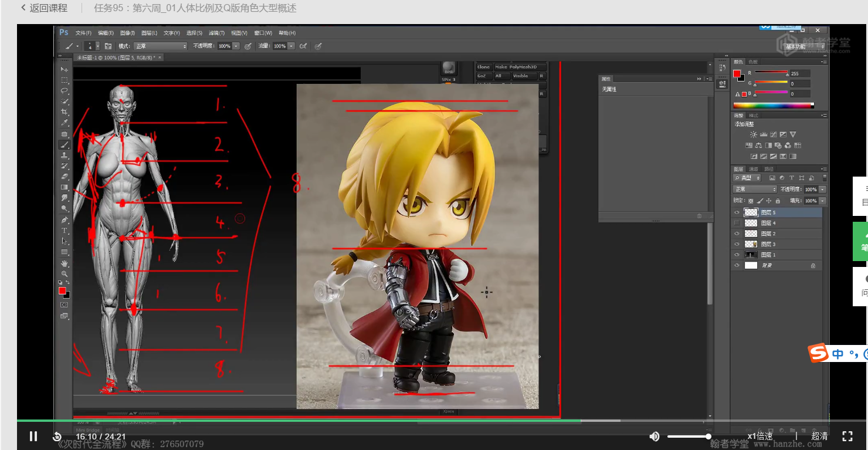868x450 pixels.
Task: Hide layer 图层 2
Action: point(737,234)
